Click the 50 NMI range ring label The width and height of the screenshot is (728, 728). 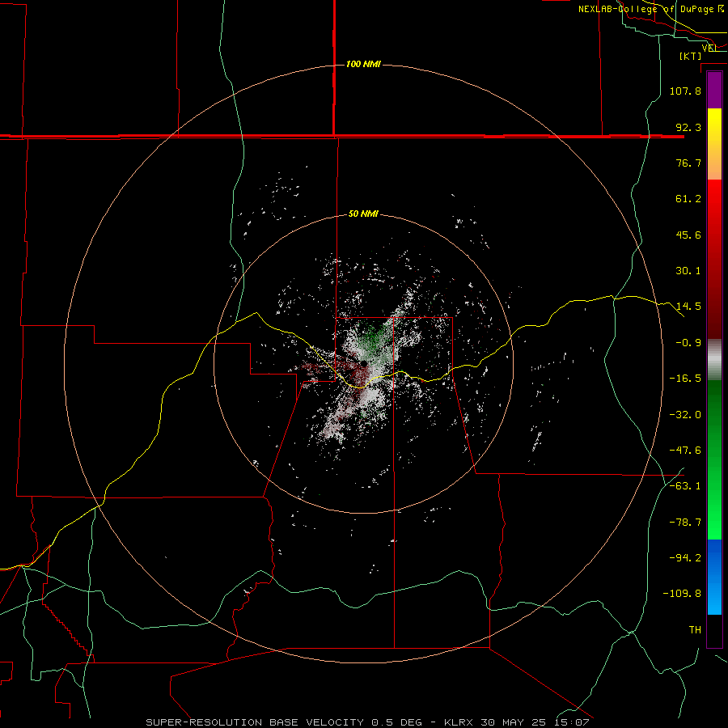pyautogui.click(x=363, y=214)
